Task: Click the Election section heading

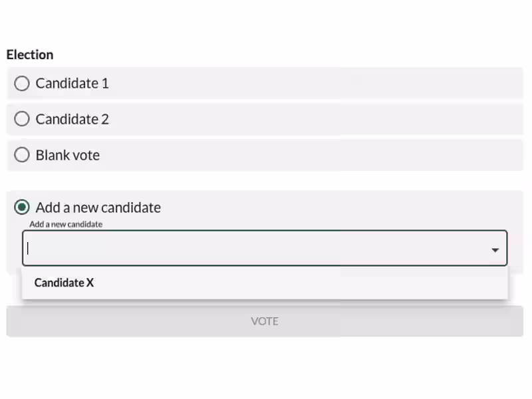Action: pos(30,55)
